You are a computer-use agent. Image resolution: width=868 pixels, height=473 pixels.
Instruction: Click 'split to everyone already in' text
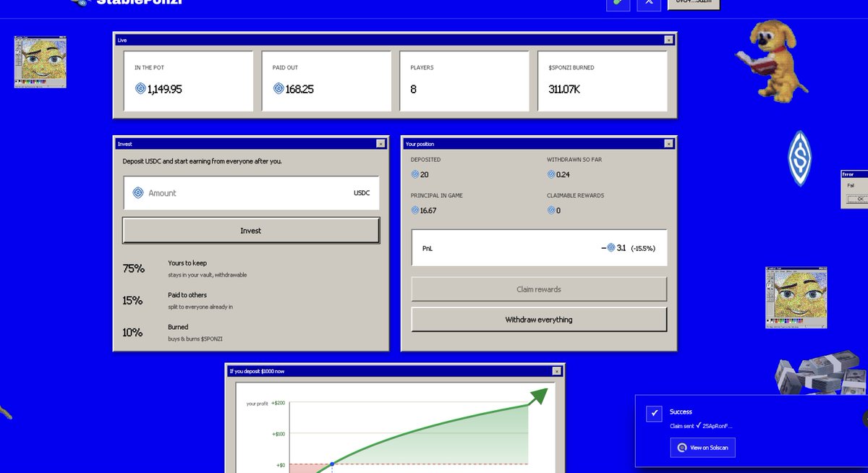[x=200, y=307]
